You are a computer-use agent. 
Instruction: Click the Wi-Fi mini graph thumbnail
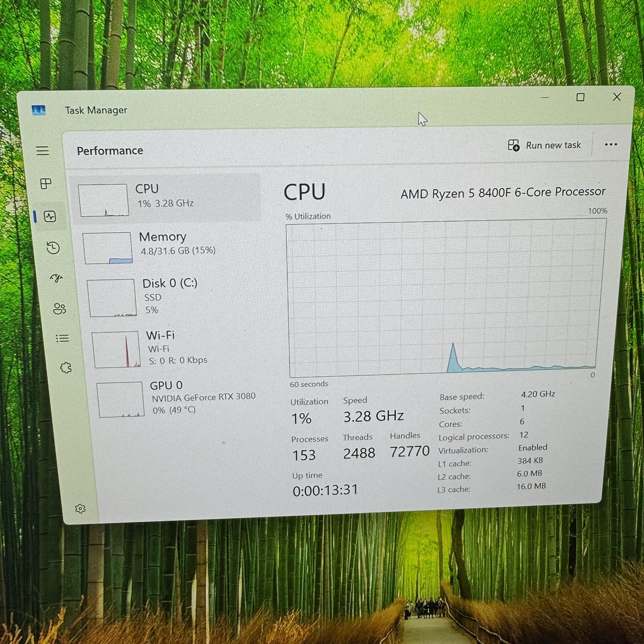click(x=117, y=349)
